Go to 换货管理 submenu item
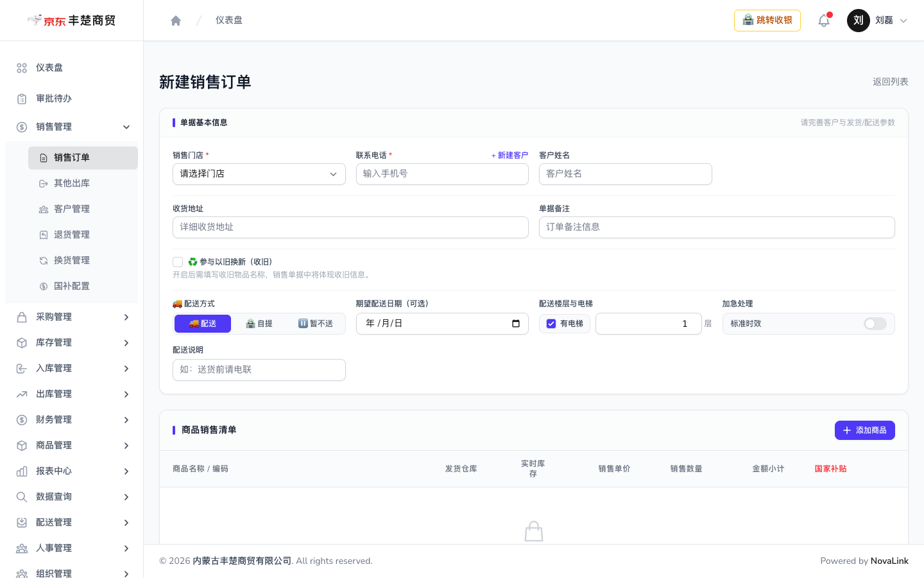The height and width of the screenshot is (578, 924). [x=83, y=261]
